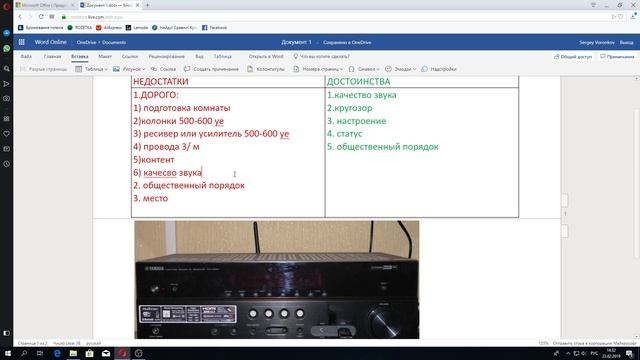The image size is (640, 360).
Task: Click the Разрыв страницы page break icon
Action: coord(23,69)
